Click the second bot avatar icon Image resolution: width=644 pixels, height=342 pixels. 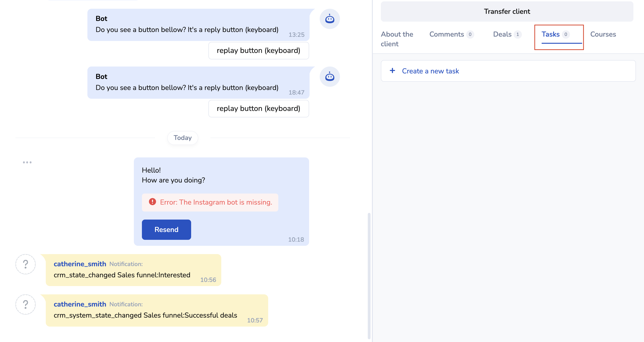coord(330,77)
